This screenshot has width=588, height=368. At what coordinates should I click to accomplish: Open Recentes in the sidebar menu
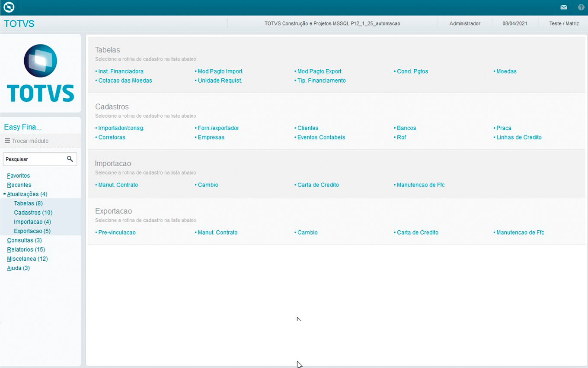click(19, 185)
